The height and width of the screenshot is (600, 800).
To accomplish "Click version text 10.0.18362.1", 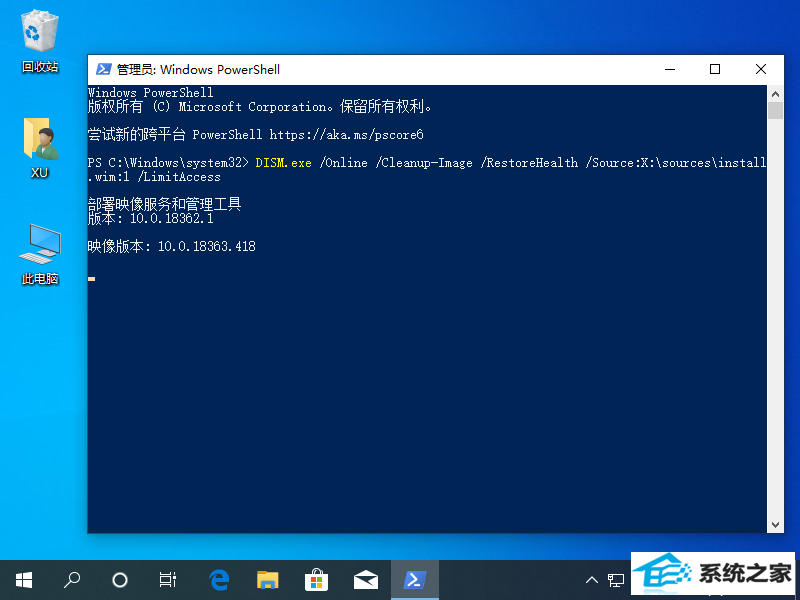I will pyautogui.click(x=171, y=218).
